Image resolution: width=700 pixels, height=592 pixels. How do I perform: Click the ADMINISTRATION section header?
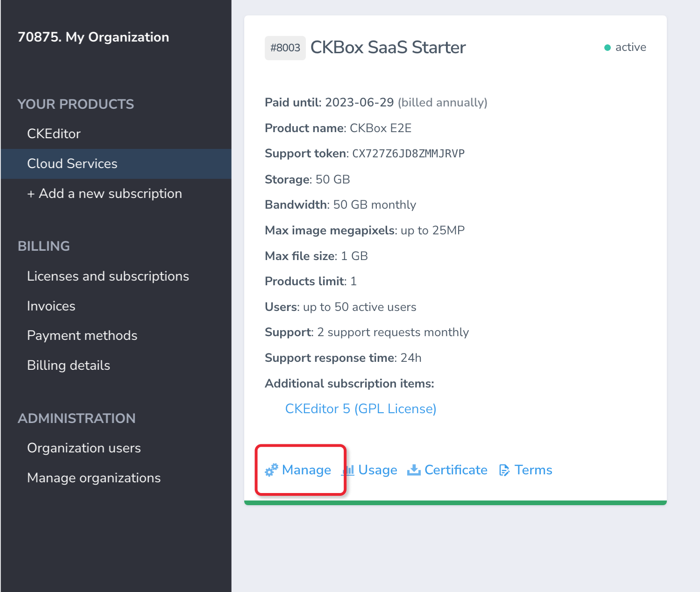[x=77, y=418]
